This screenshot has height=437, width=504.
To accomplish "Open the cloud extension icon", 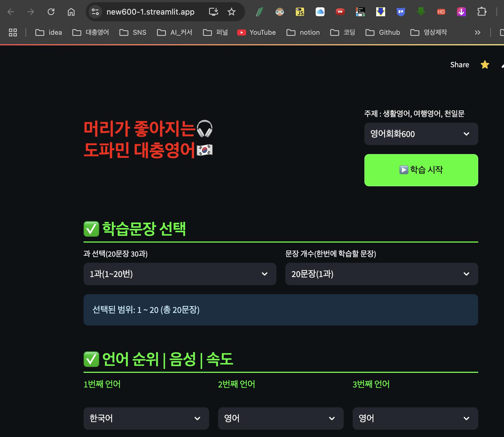I will [x=320, y=12].
